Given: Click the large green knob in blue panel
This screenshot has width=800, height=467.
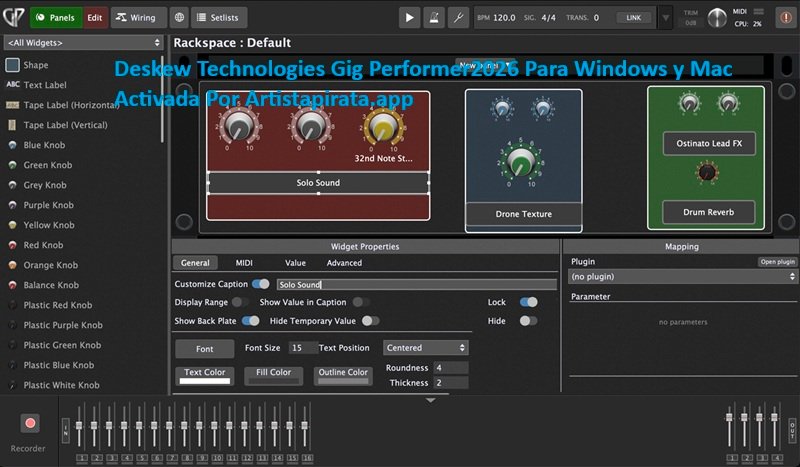Looking at the screenshot, I should point(520,162).
